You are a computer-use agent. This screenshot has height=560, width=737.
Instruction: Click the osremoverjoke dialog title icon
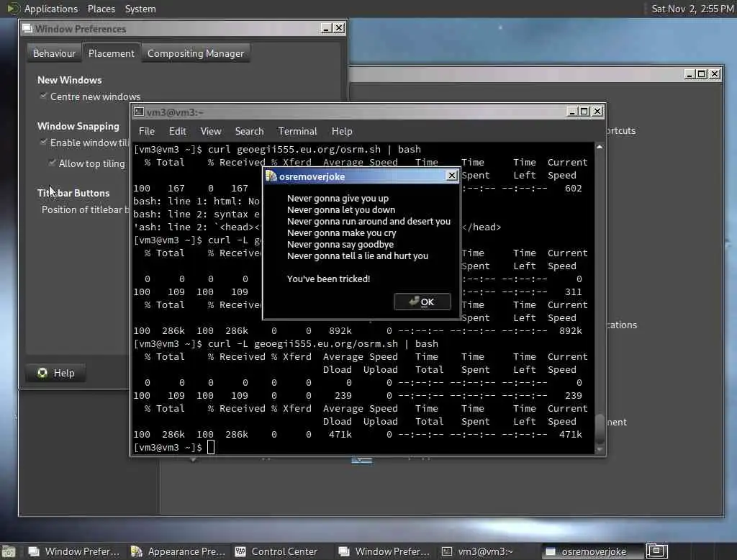[x=271, y=176]
